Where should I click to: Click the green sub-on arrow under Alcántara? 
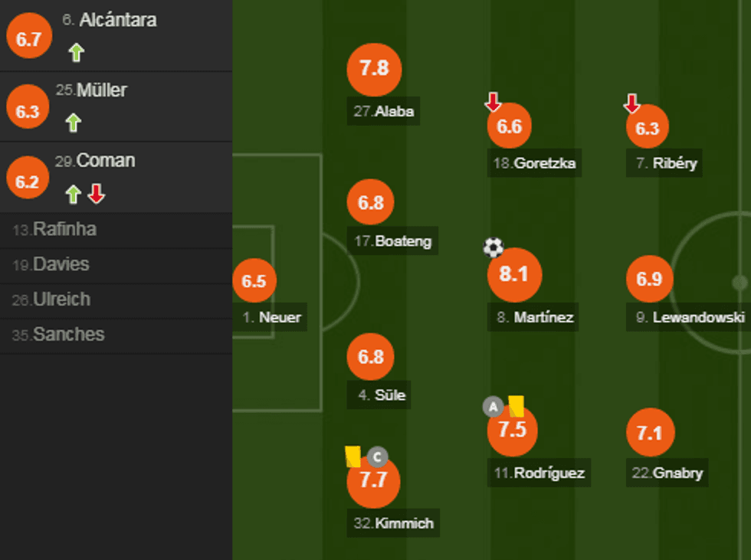pyautogui.click(x=76, y=53)
